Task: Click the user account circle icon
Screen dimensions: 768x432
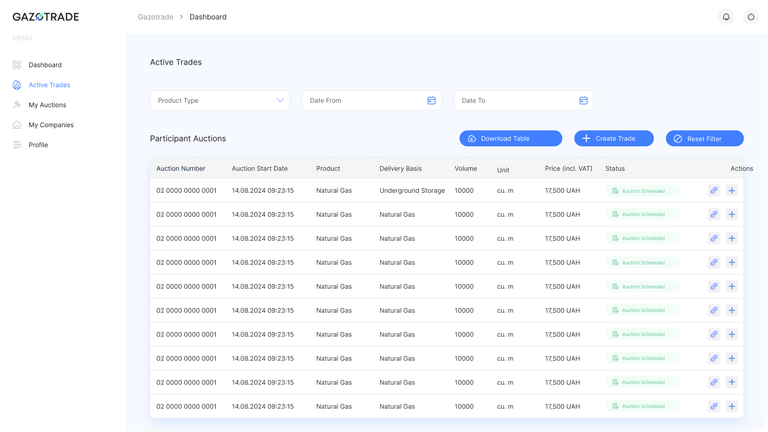Action: tap(751, 17)
